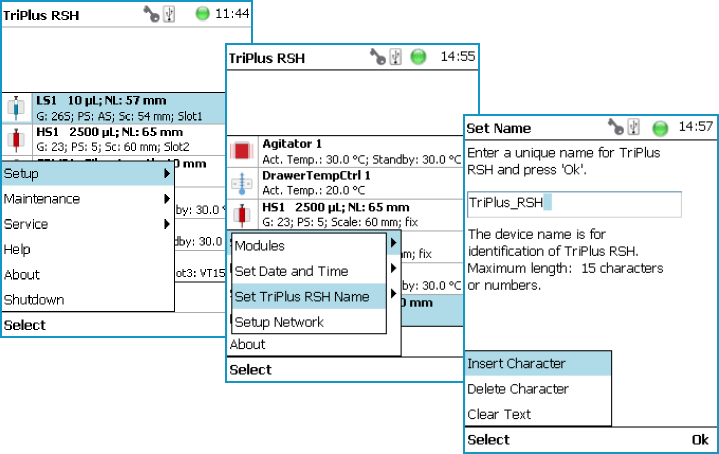
Task: Click the Set Name window title
Action: click(x=499, y=128)
